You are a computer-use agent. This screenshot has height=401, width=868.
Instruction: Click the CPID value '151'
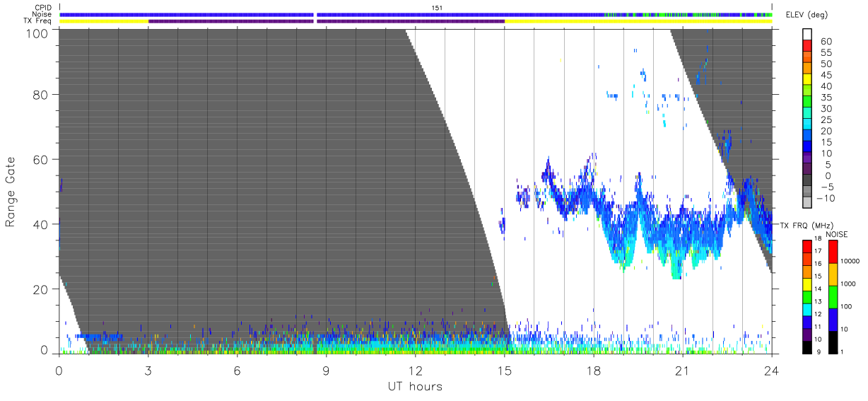coord(437,7)
